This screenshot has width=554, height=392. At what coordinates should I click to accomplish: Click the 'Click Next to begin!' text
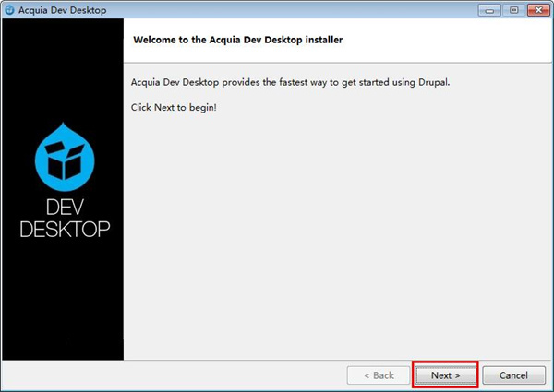[174, 107]
